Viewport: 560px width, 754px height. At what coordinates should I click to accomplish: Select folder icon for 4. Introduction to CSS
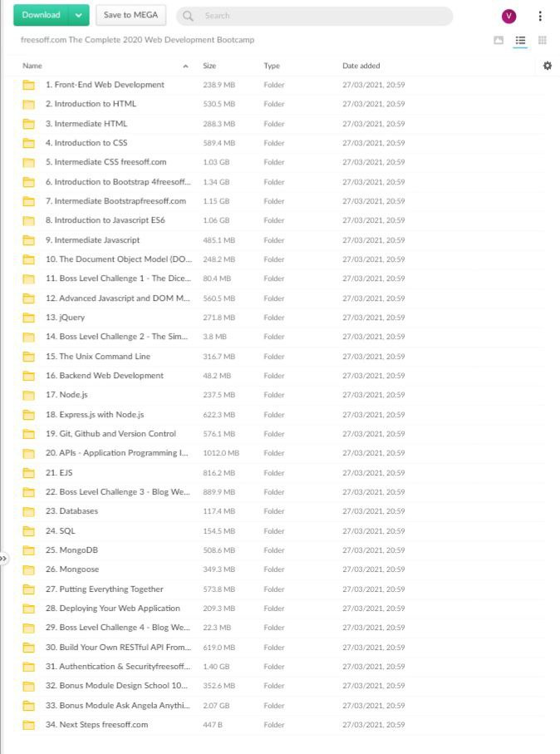[x=29, y=143]
